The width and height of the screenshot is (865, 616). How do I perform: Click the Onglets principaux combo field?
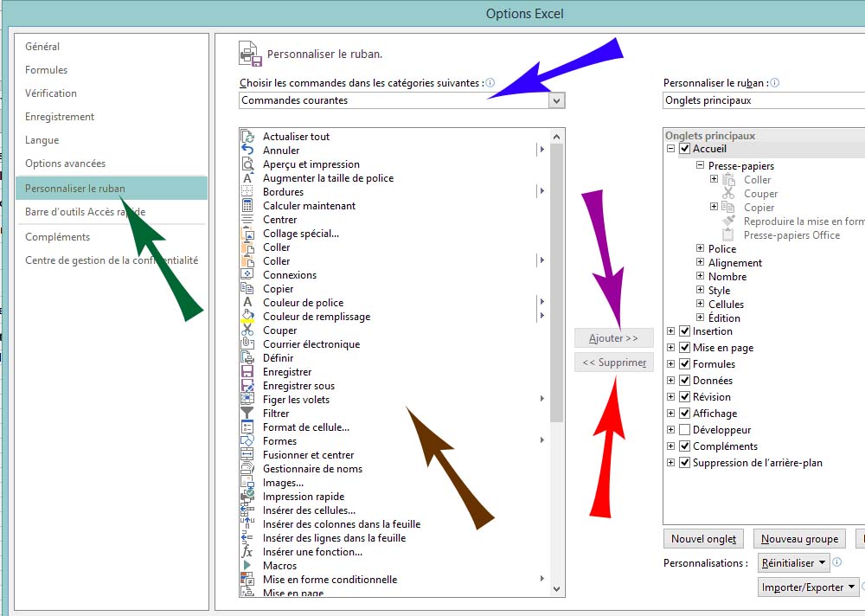764,100
